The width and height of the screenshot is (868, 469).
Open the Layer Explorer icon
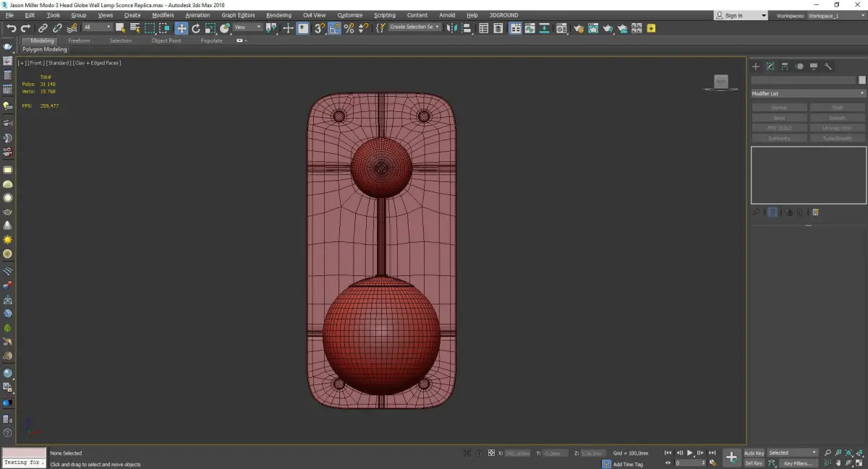point(498,28)
